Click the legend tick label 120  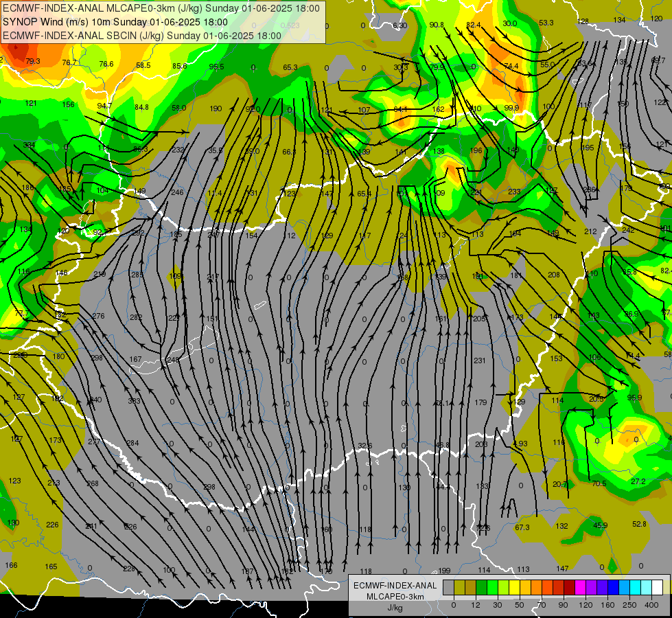[x=586, y=605]
